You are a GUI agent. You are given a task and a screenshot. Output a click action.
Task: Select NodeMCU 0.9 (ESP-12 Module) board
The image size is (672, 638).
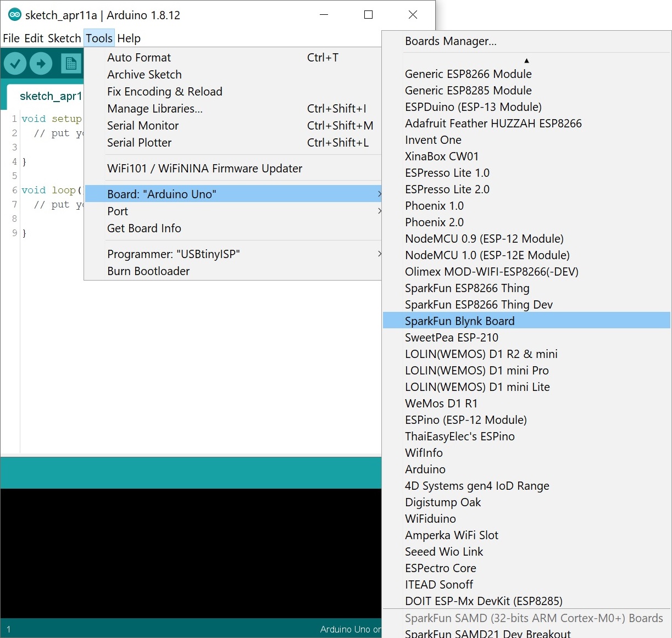(x=526, y=239)
